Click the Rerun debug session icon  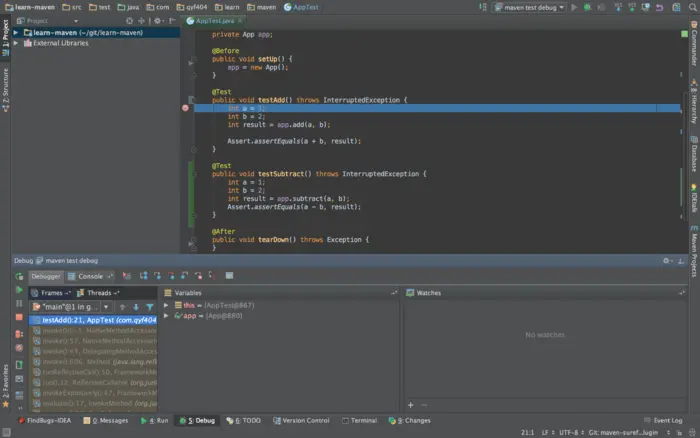[19, 276]
